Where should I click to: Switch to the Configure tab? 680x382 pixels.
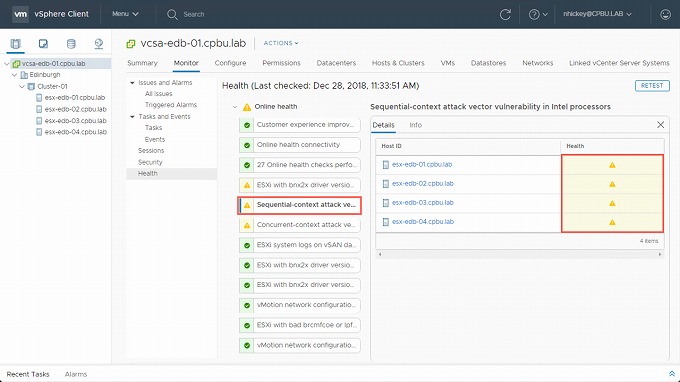click(230, 63)
